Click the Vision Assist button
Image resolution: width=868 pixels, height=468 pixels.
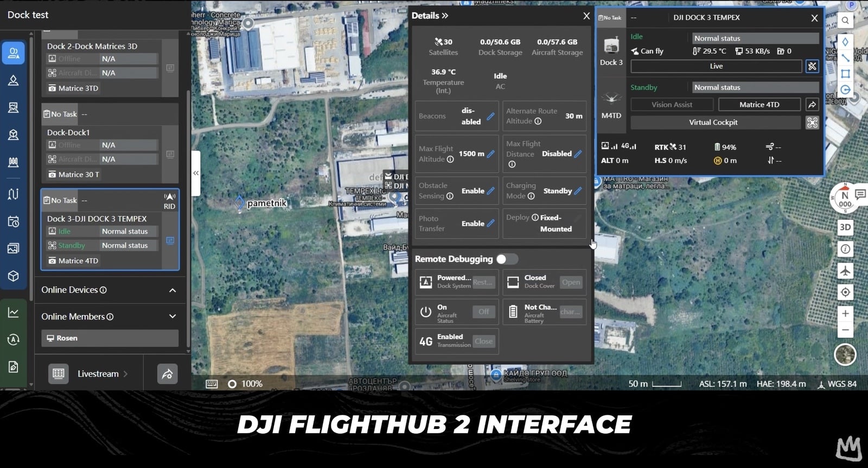[x=672, y=105]
